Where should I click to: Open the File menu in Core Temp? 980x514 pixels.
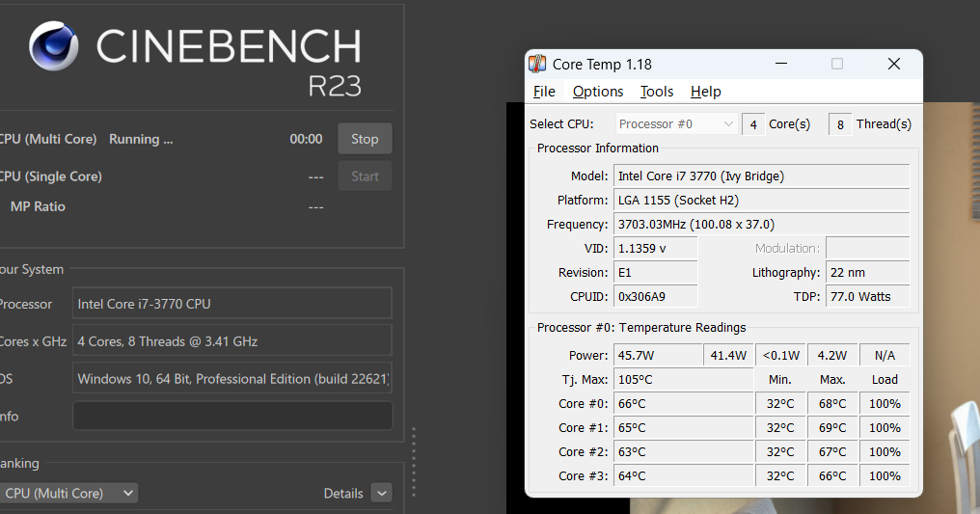coord(544,92)
